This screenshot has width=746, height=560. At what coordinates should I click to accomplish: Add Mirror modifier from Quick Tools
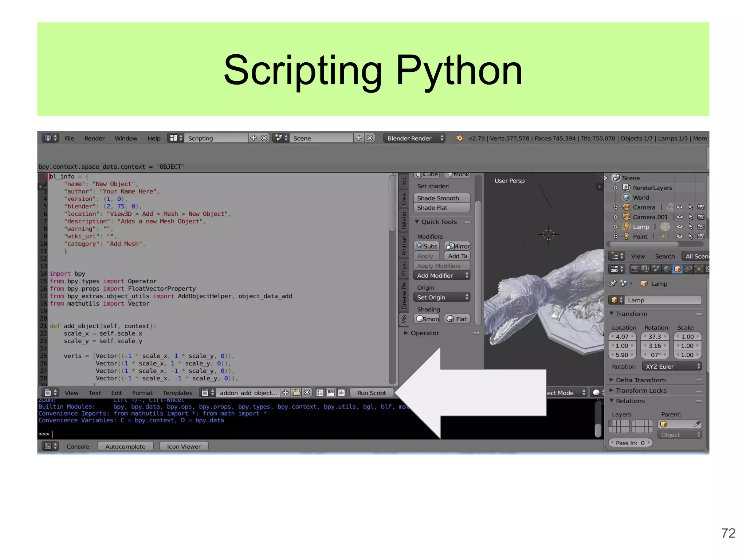[x=458, y=246]
